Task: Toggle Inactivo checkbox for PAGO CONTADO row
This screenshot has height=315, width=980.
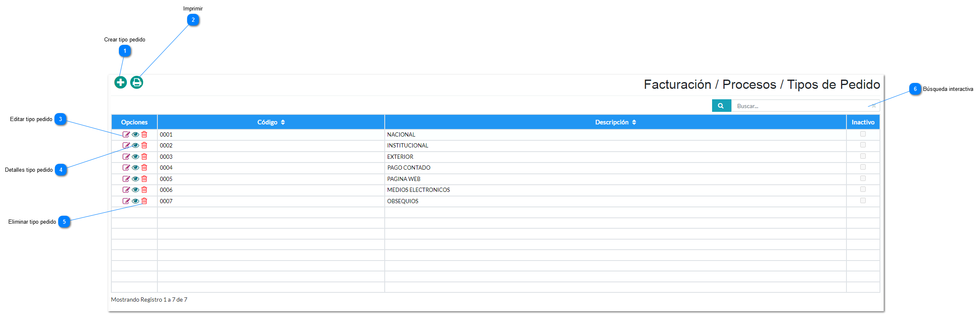Action: click(863, 167)
